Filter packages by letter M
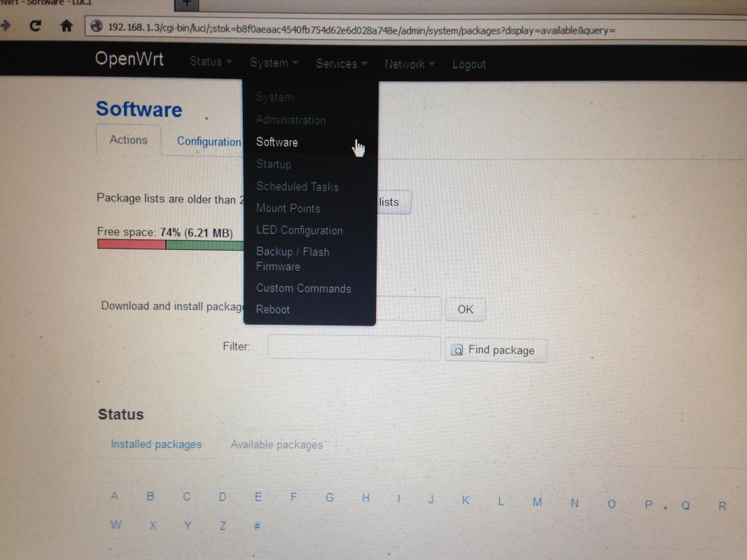The image size is (747, 560). 538,502
